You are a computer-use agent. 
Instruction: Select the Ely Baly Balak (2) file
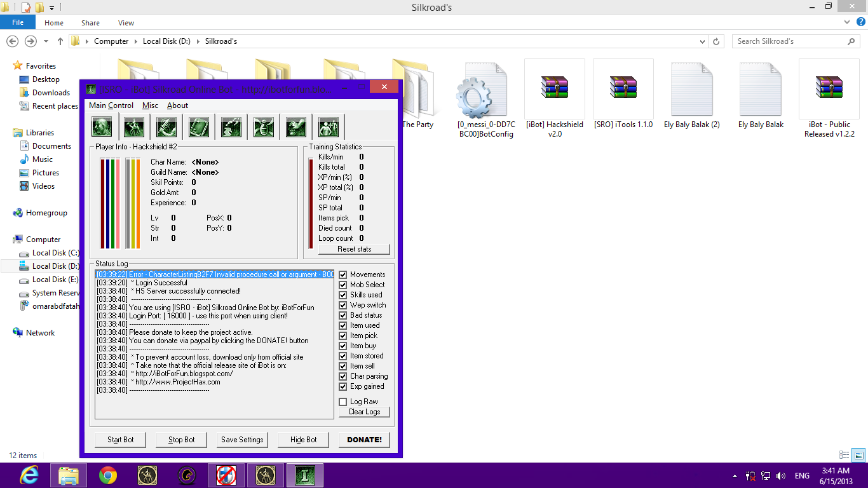[x=691, y=95]
